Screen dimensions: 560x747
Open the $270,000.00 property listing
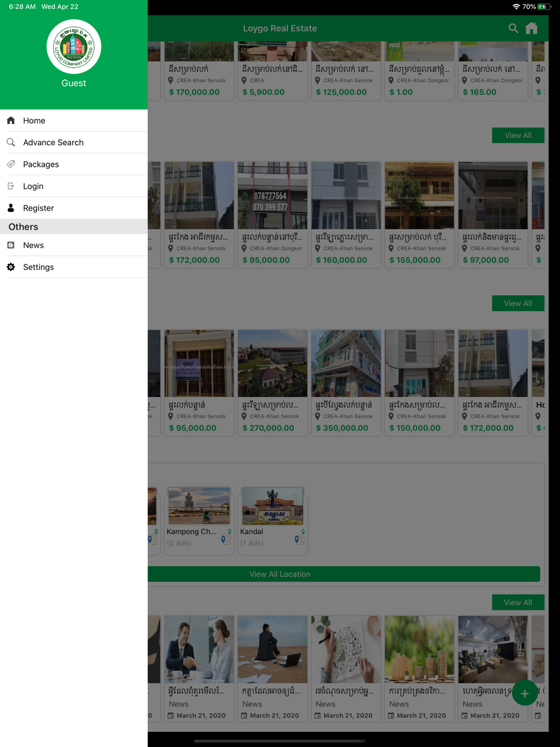tap(273, 383)
